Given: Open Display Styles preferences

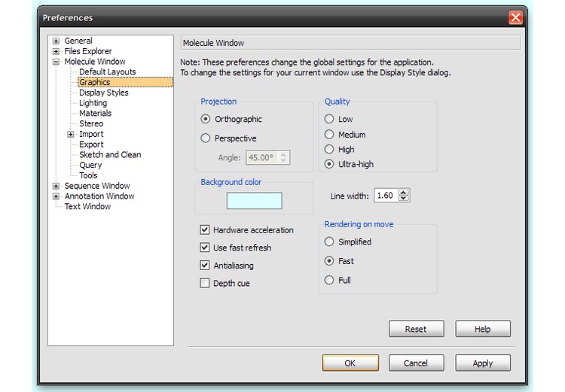Looking at the screenshot, I should [104, 93].
